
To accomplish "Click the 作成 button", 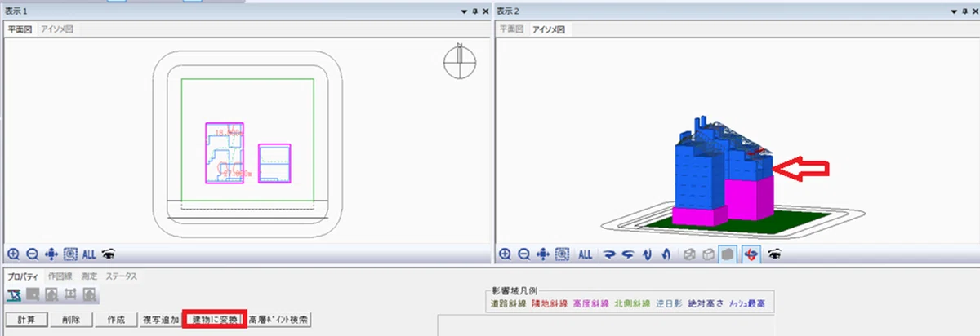I will click(116, 320).
